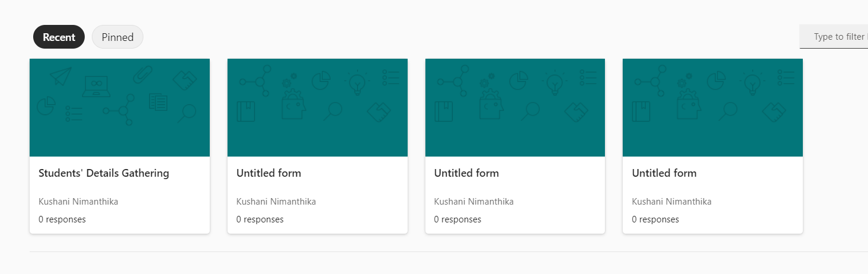Switch to the Recent tab
Image resolution: width=868 pixels, height=274 pixels.
pos(59,37)
